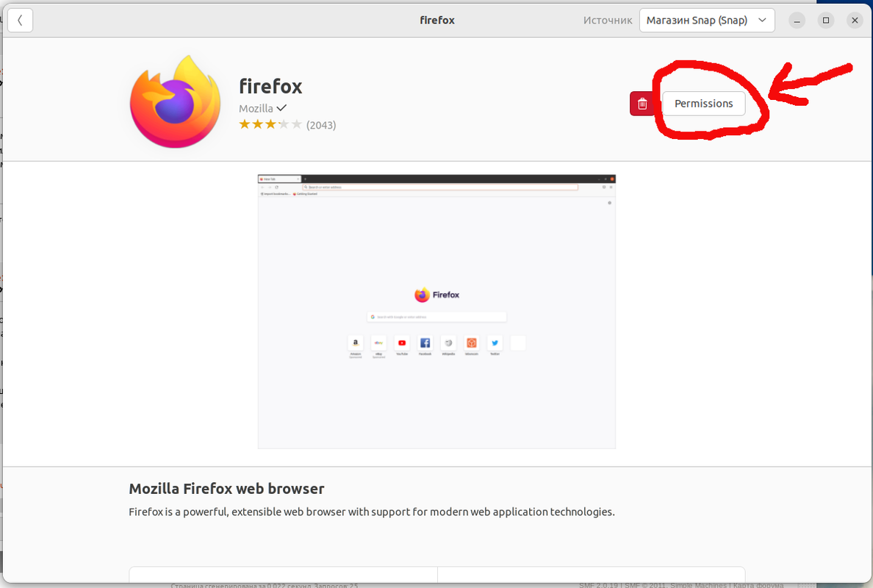The image size is (873, 588).
Task: Minimize the firefox store window
Action: click(x=797, y=21)
